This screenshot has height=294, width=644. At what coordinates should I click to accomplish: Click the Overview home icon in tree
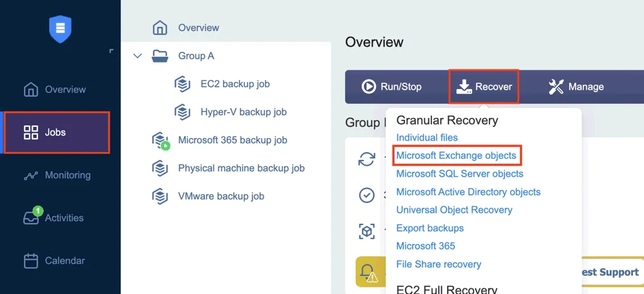coord(160,28)
